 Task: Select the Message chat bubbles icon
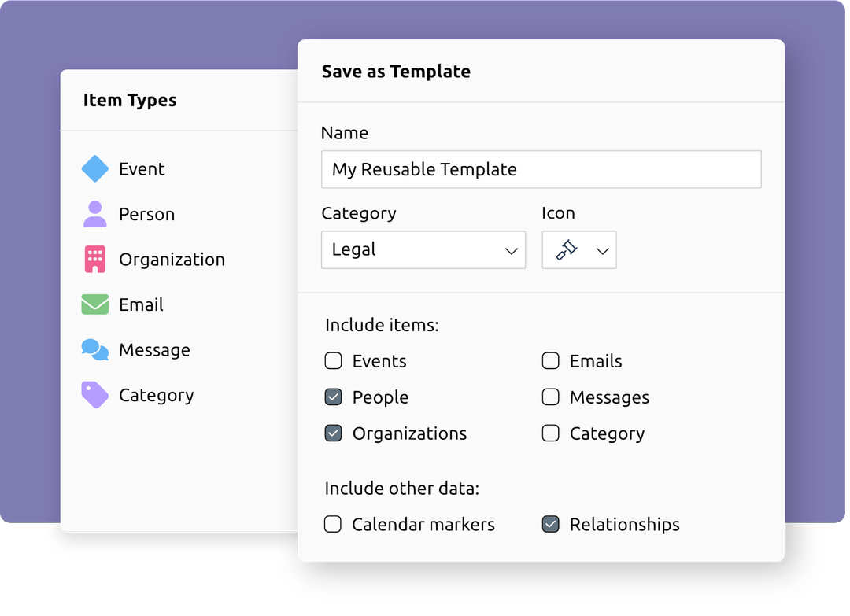coord(94,349)
